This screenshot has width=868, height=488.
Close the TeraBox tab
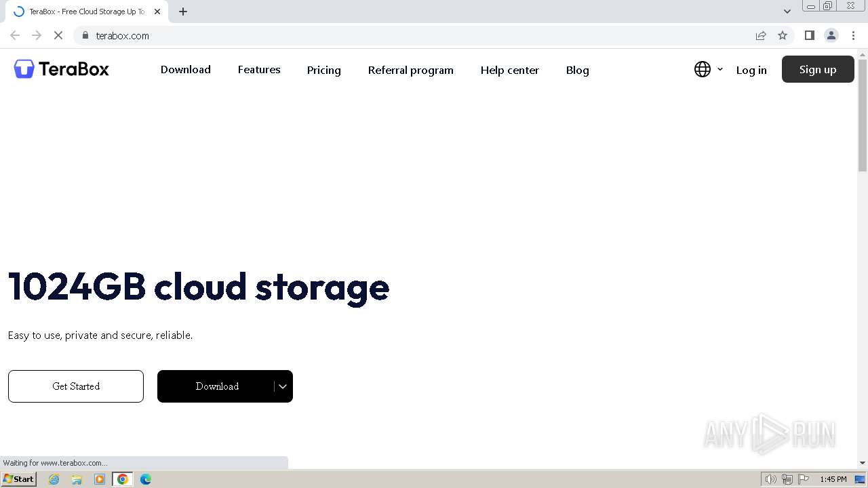pos(157,12)
